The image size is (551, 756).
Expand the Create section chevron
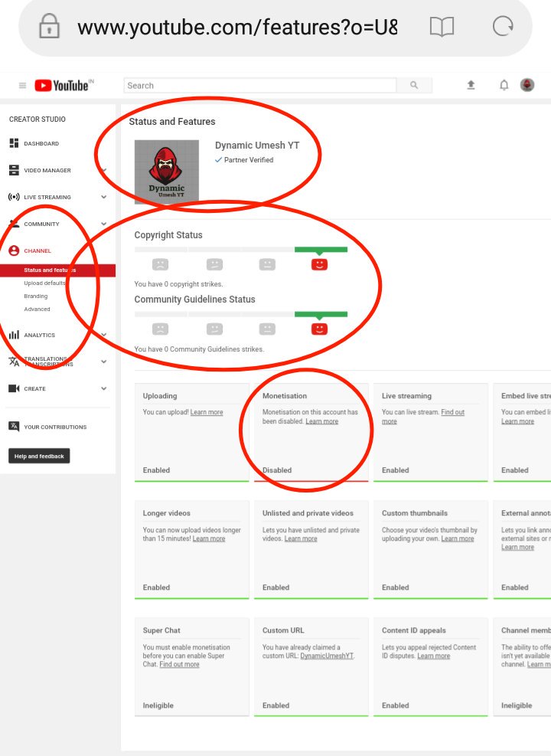(x=103, y=388)
